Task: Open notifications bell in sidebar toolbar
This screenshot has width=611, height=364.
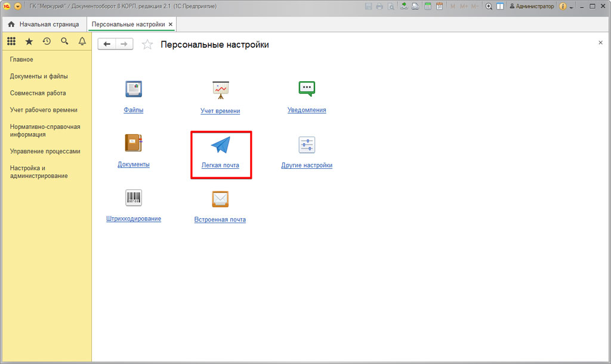Action: point(82,41)
